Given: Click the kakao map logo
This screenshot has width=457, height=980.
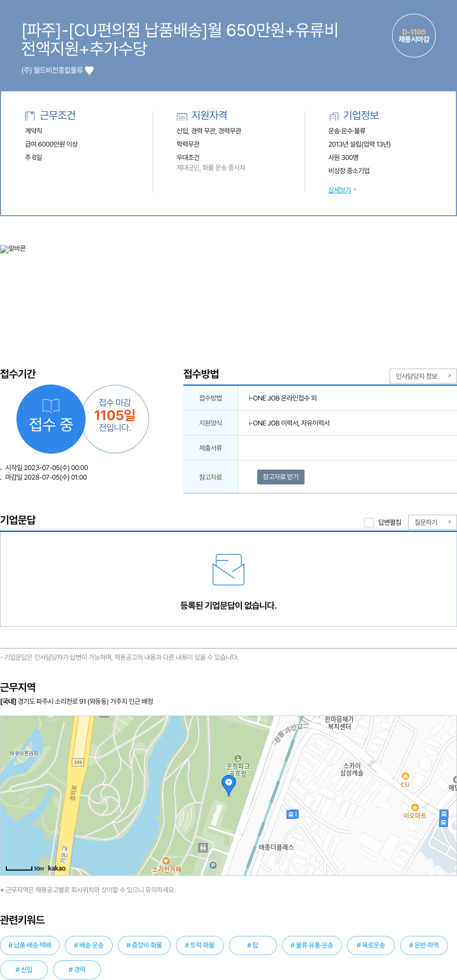Looking at the screenshot, I should tap(57, 868).
